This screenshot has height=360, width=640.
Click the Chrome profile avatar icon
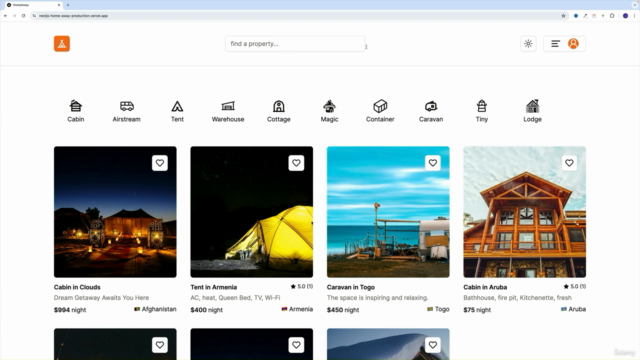[x=625, y=16]
